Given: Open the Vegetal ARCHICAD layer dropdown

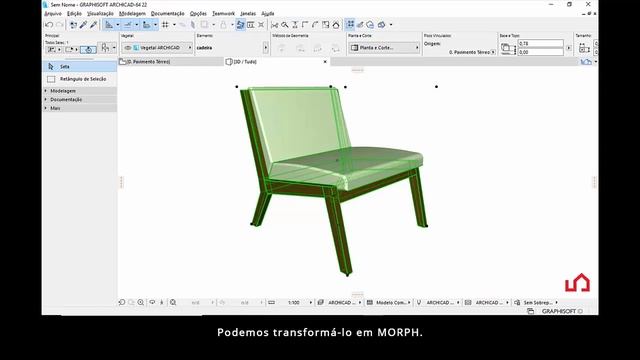Looking at the screenshot, I should [x=157, y=48].
